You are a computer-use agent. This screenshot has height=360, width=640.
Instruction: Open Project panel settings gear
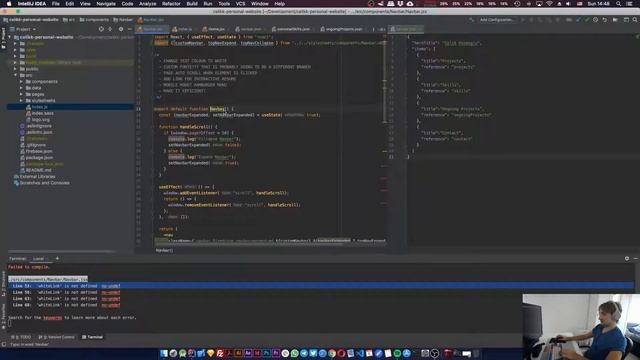(x=120, y=29)
